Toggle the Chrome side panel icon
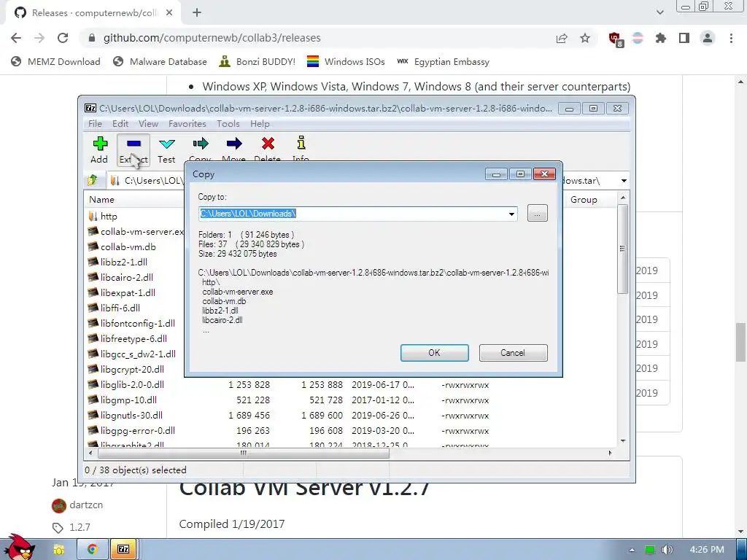 pos(684,38)
